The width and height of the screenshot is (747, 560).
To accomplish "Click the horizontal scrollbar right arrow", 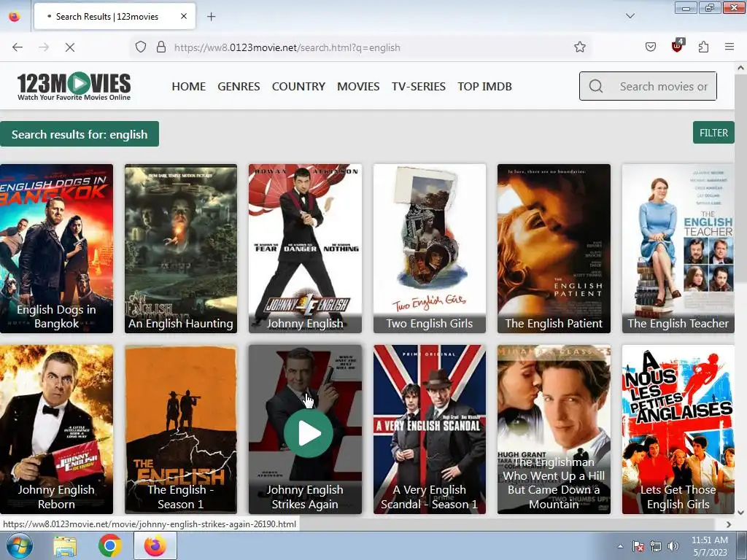I will (729, 524).
